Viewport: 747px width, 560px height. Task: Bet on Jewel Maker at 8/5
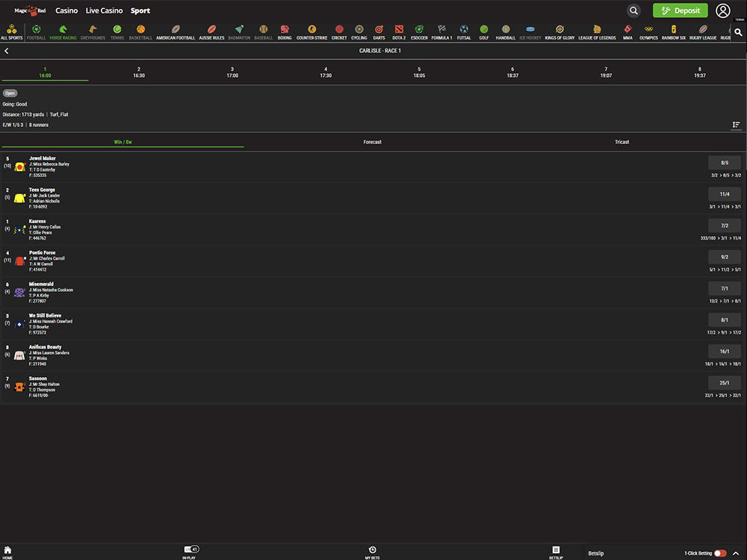coord(724,163)
